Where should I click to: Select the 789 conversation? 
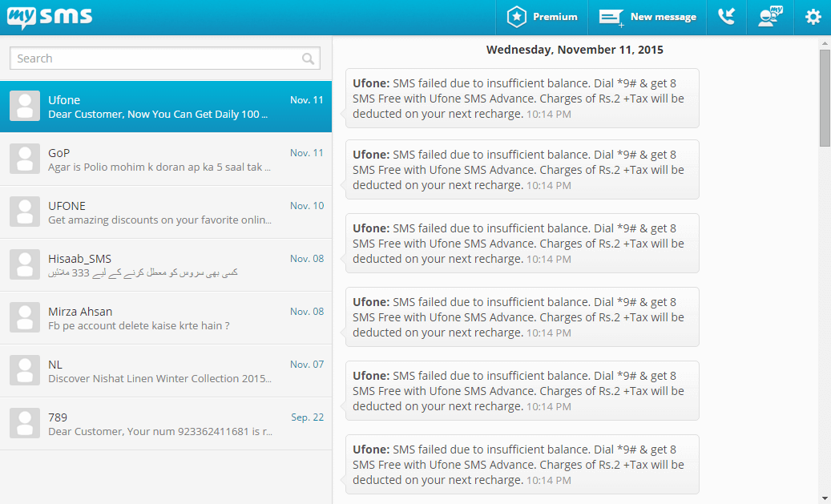pyautogui.click(x=166, y=424)
